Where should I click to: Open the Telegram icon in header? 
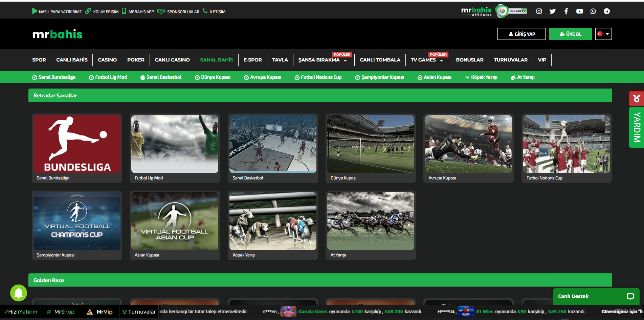606,11
